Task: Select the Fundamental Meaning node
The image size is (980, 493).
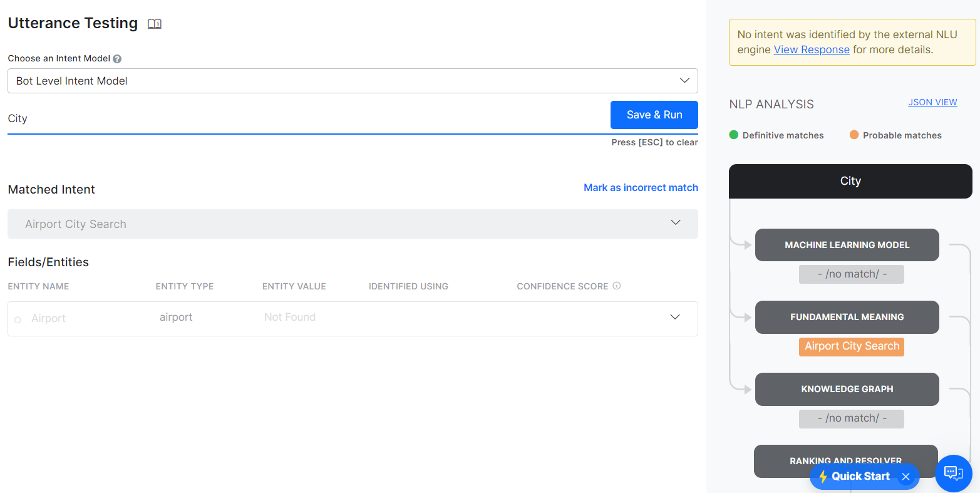Action: click(847, 317)
